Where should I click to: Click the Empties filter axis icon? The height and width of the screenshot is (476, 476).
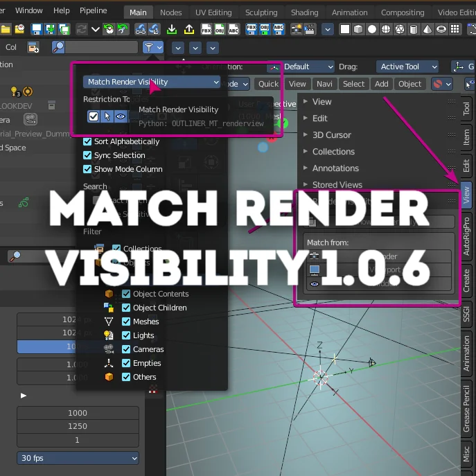[109, 363]
